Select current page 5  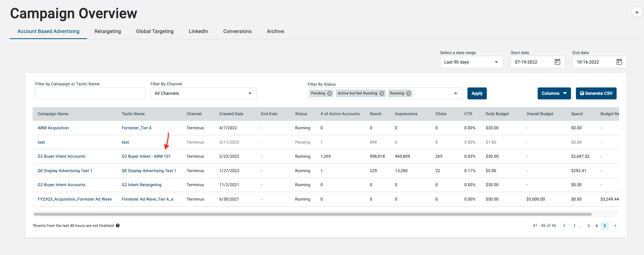pos(605,226)
